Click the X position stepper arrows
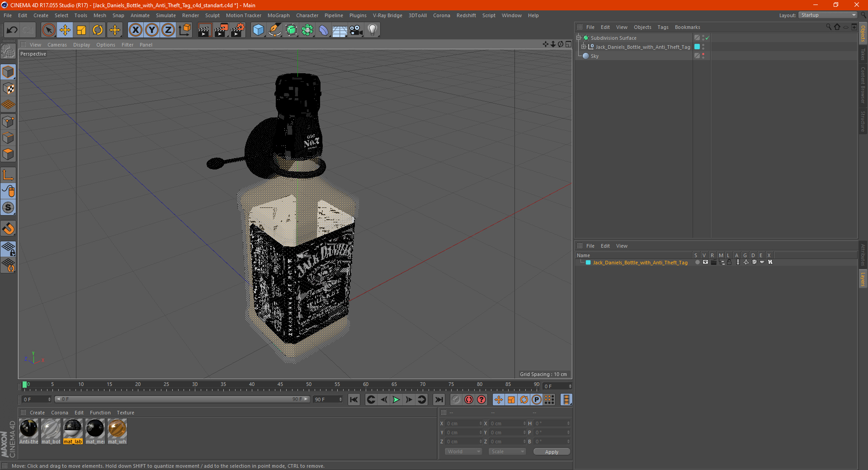The height and width of the screenshot is (470, 868). (481, 423)
